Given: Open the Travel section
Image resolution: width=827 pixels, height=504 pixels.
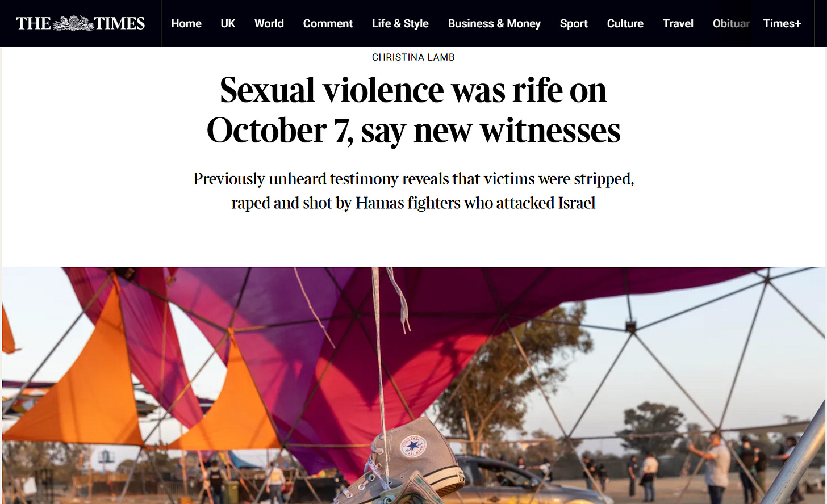Looking at the screenshot, I should click(x=678, y=23).
